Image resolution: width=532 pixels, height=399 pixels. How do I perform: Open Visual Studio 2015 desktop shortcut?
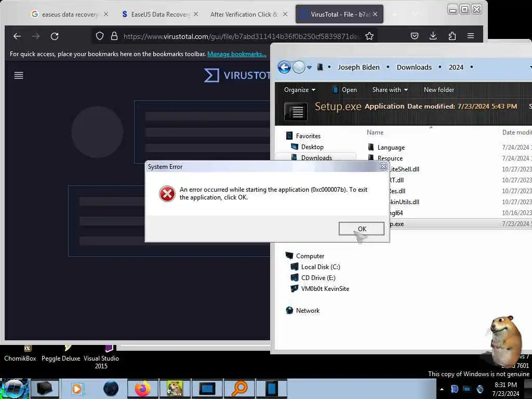pos(101,358)
